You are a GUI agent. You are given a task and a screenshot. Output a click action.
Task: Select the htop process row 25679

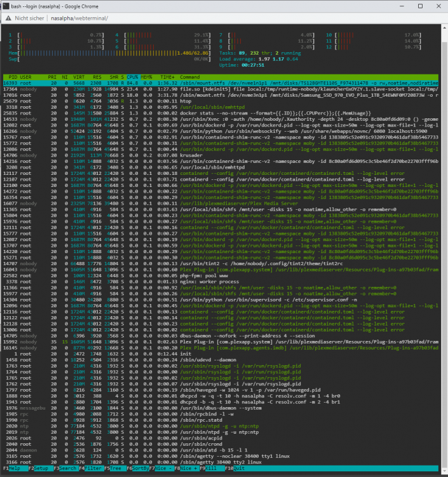[221, 101]
